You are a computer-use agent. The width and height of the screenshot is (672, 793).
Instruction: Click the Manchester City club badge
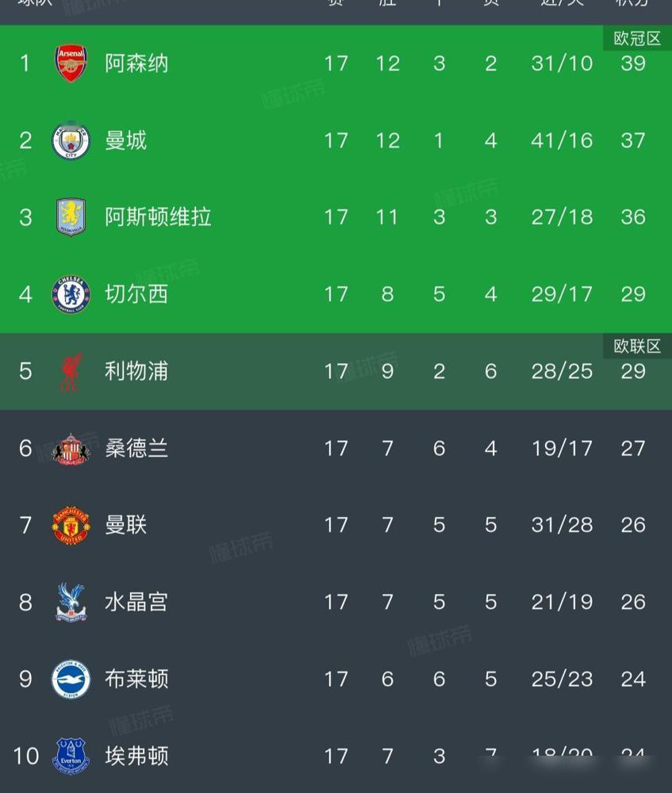(70, 140)
